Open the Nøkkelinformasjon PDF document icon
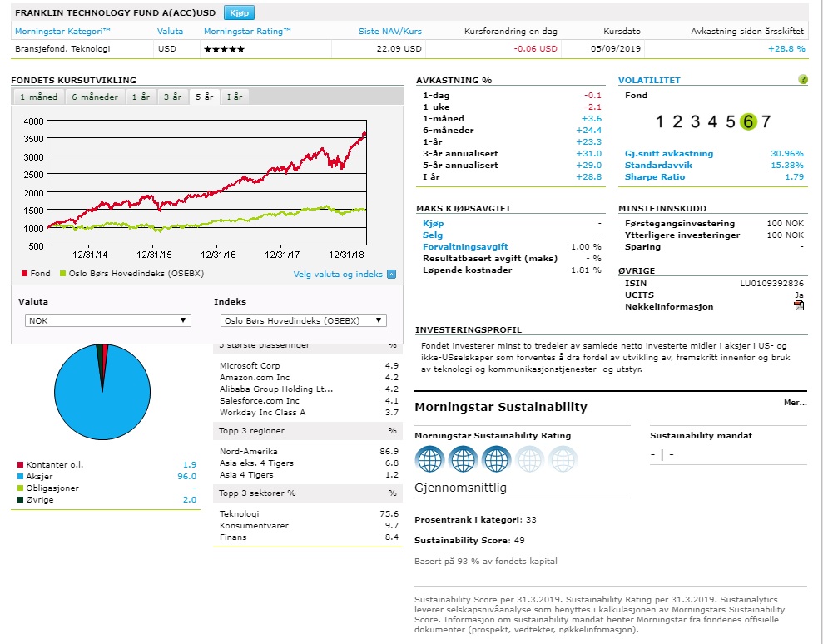 click(x=799, y=306)
